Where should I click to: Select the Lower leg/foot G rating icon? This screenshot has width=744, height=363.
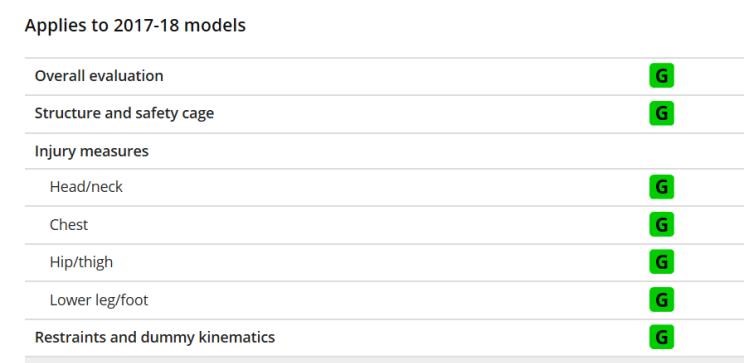click(x=661, y=300)
